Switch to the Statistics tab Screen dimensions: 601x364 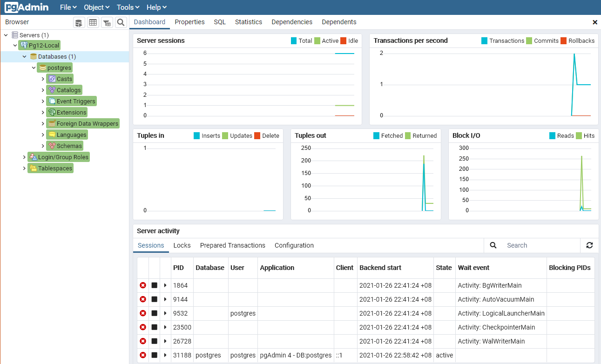click(x=248, y=22)
